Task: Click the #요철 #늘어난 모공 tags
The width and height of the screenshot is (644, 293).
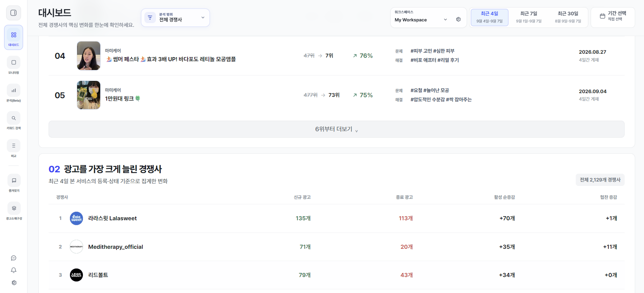Action: pyautogui.click(x=430, y=90)
